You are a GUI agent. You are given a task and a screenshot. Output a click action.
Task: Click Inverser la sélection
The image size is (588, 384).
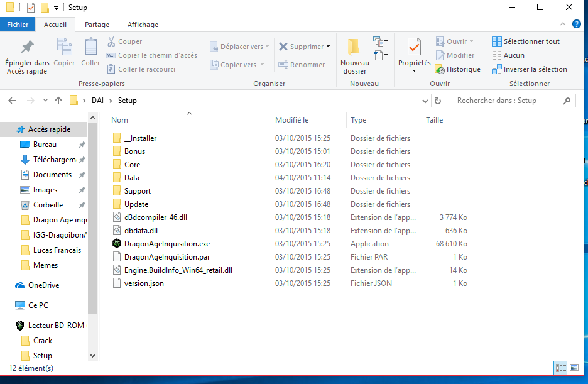click(x=529, y=69)
